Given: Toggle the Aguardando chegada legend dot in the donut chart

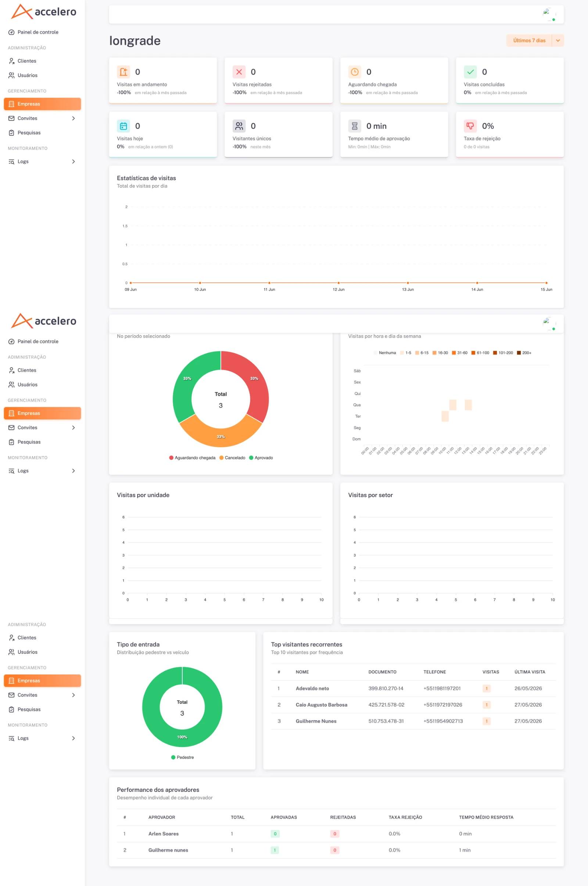Looking at the screenshot, I should click(171, 458).
